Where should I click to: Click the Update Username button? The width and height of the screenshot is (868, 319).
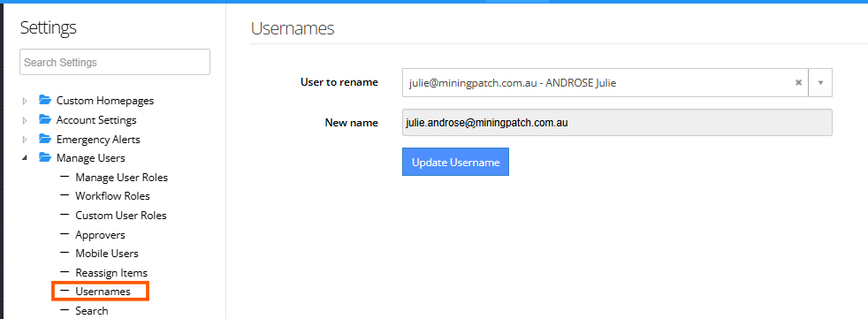[455, 162]
